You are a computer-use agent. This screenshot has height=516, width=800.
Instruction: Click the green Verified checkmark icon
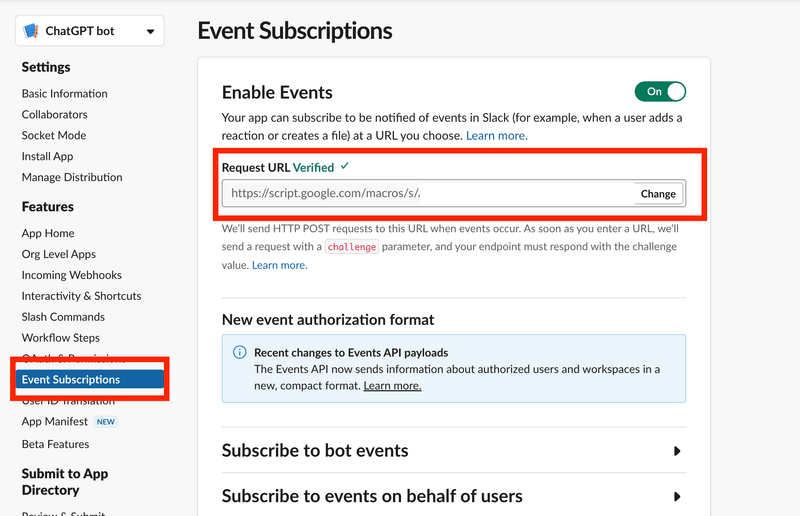(x=345, y=166)
